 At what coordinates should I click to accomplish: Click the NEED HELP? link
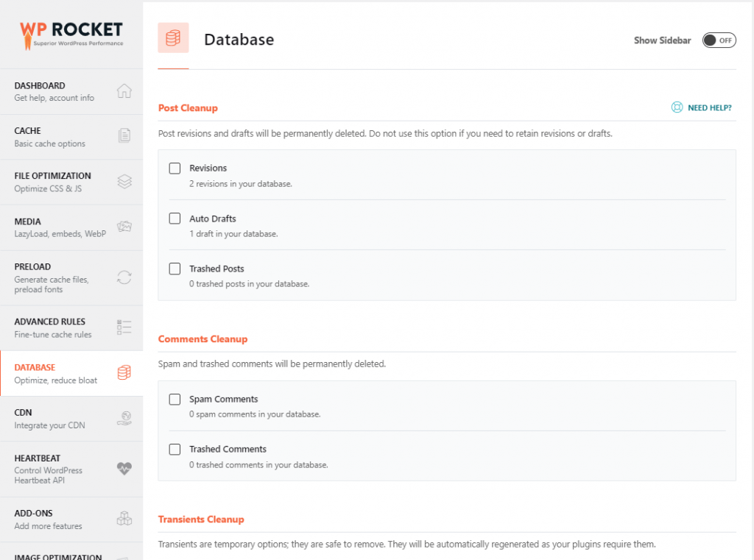700,107
